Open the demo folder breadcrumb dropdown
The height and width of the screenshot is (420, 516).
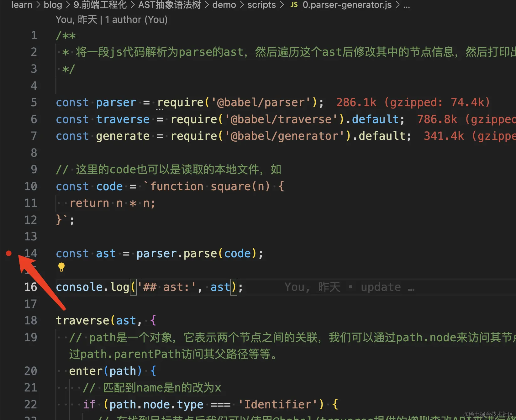tap(224, 5)
